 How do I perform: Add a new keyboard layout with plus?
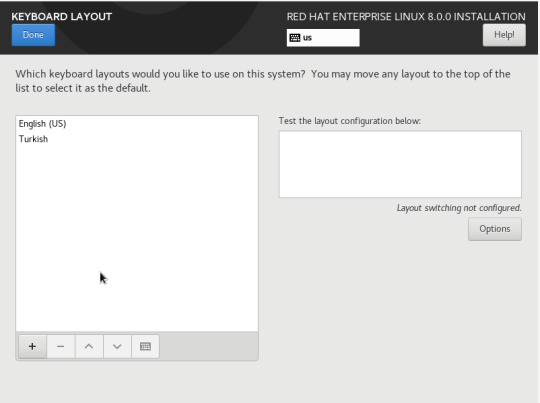[32, 346]
